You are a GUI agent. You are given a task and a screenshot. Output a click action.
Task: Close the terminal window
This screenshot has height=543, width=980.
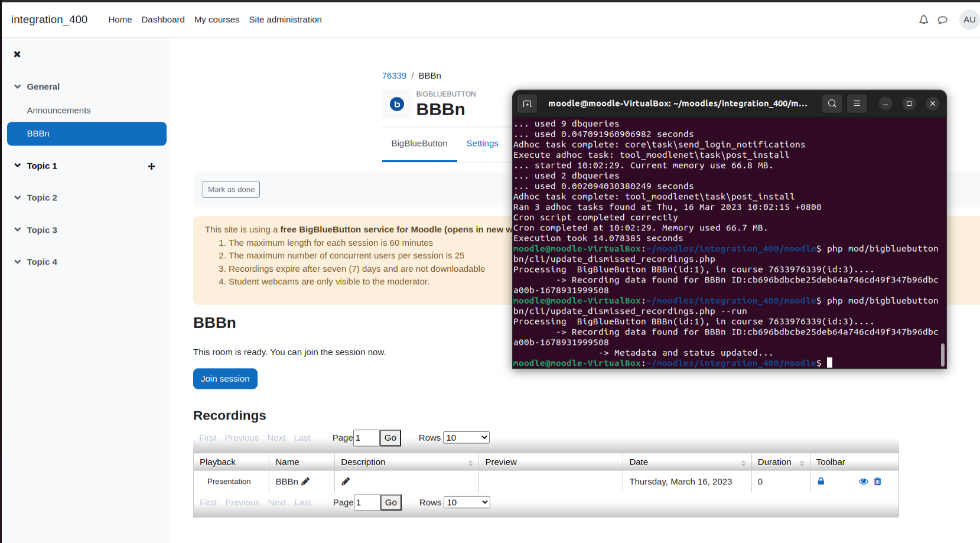(x=932, y=103)
